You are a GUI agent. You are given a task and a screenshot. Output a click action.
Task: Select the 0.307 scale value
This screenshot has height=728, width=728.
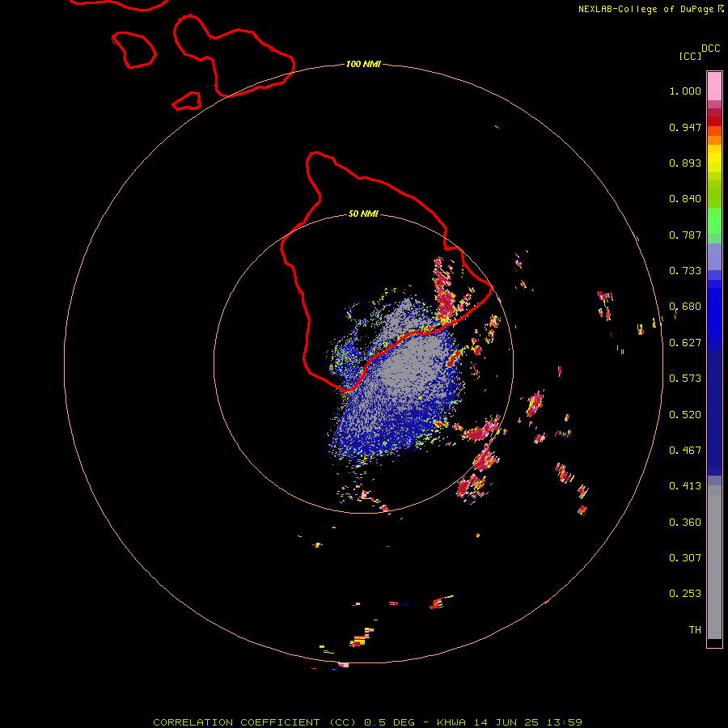point(685,558)
